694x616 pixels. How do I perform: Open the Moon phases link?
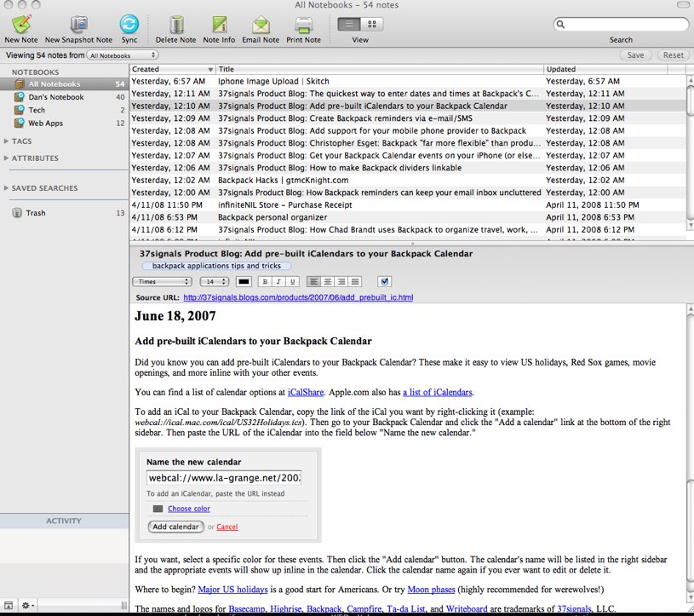pyautogui.click(x=431, y=590)
